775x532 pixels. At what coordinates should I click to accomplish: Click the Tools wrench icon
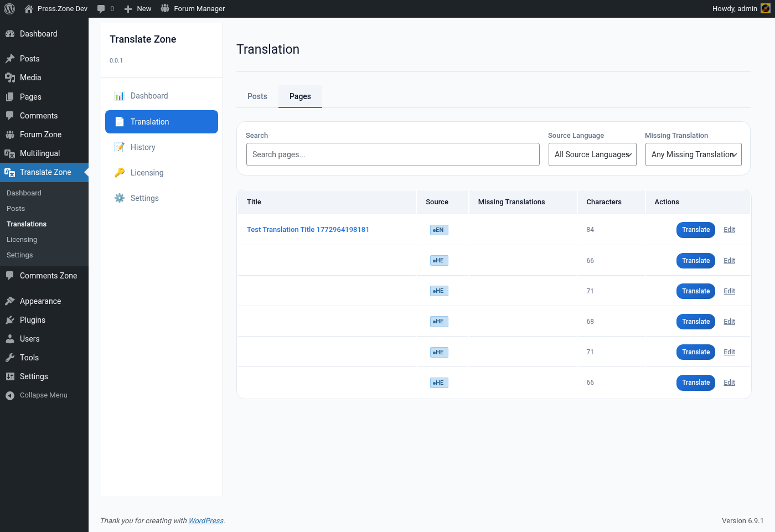pos(10,358)
